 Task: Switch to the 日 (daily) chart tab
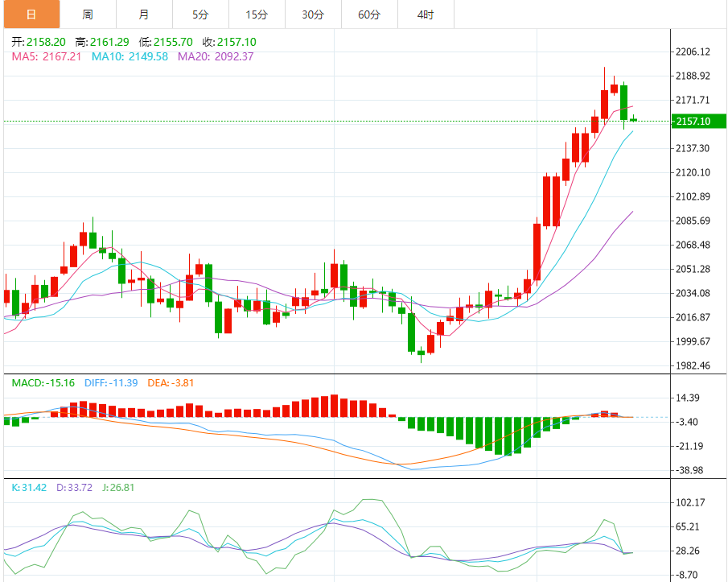pyautogui.click(x=31, y=14)
